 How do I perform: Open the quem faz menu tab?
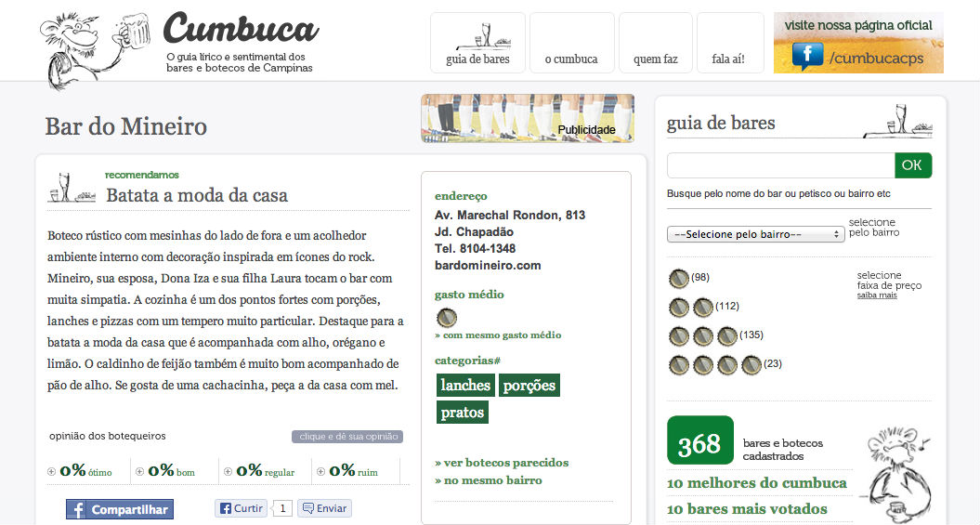(656, 43)
